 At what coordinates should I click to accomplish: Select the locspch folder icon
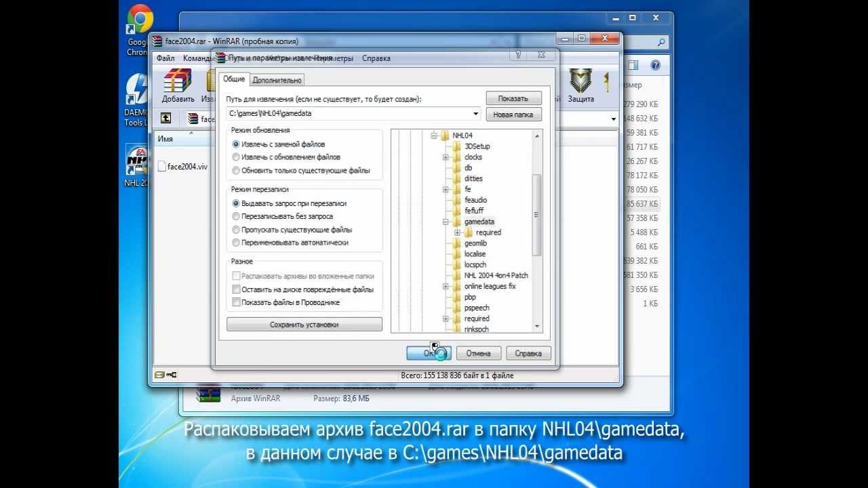coord(457,264)
